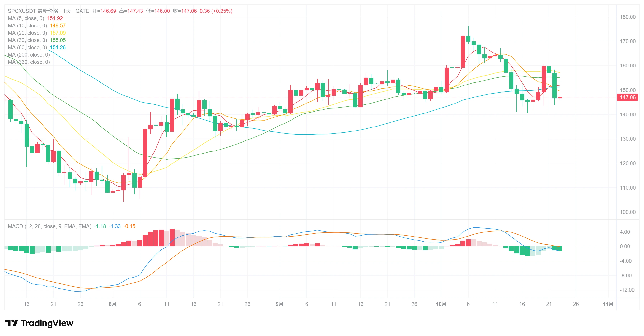Click the MACD line value -1.33

point(114,226)
